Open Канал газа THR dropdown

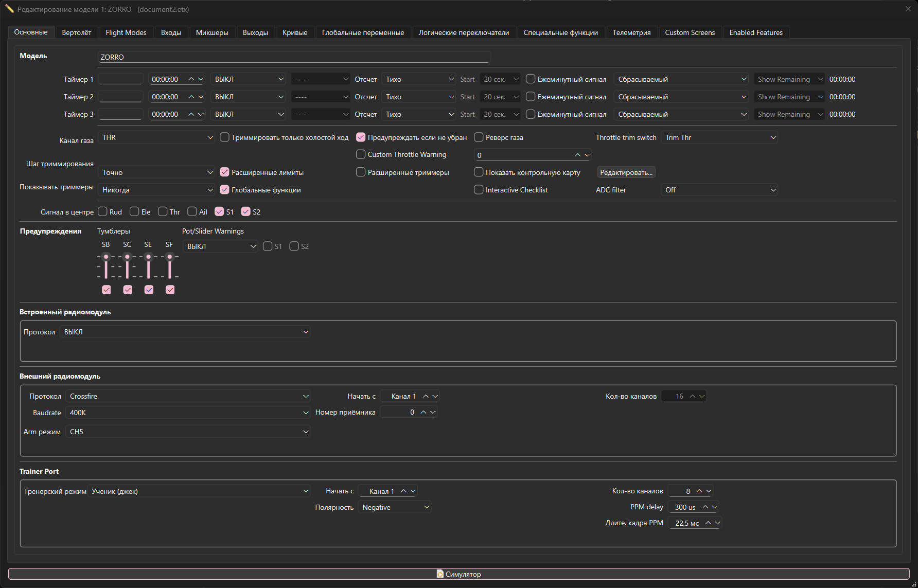click(156, 137)
